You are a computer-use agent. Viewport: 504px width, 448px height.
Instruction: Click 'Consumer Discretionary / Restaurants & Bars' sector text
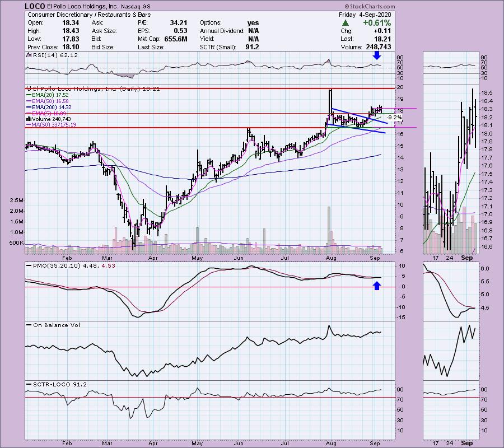(x=89, y=15)
